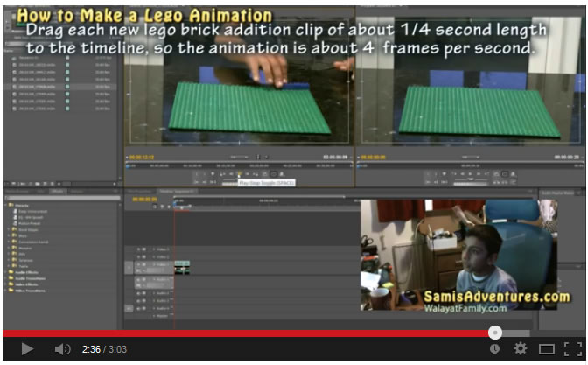Click the white scrubber handle on the progress bar
Image resolution: width=588 pixels, height=365 pixels.
(x=495, y=333)
